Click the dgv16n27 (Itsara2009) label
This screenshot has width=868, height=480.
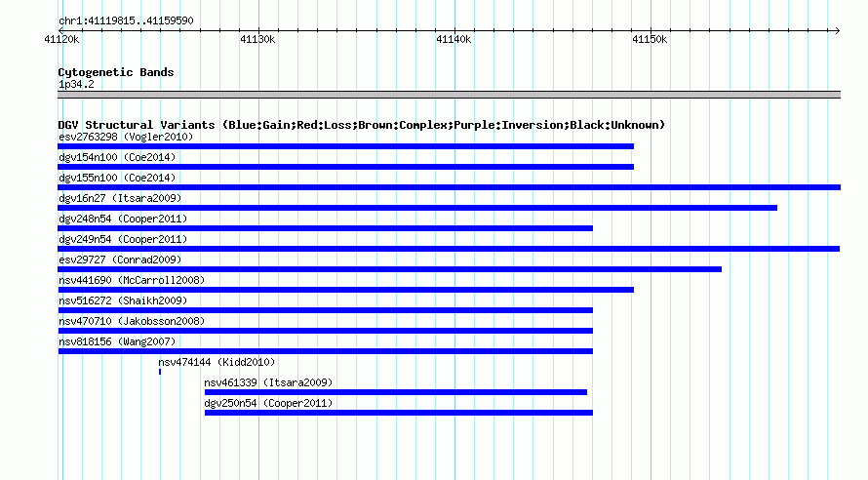click(120, 198)
